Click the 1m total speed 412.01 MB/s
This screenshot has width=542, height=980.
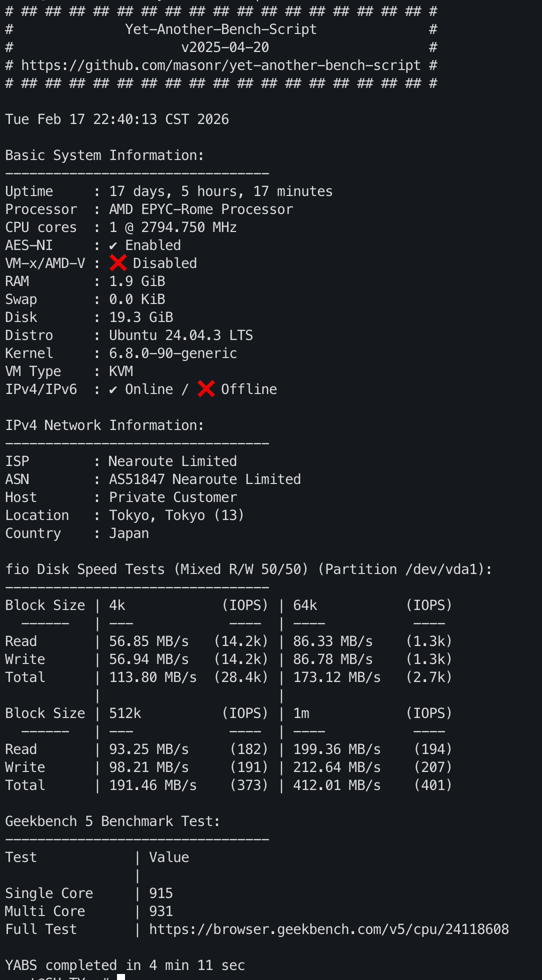[x=337, y=785]
